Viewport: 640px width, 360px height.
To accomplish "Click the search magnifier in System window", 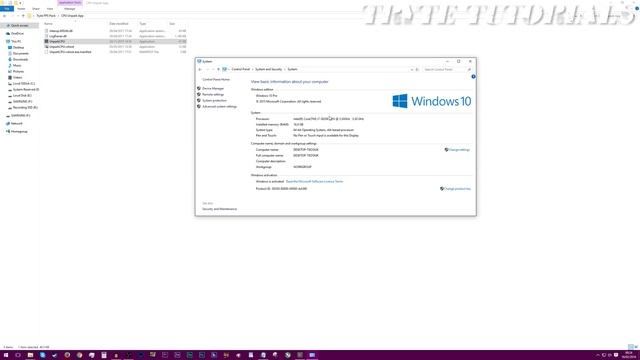I will pos(469,69).
